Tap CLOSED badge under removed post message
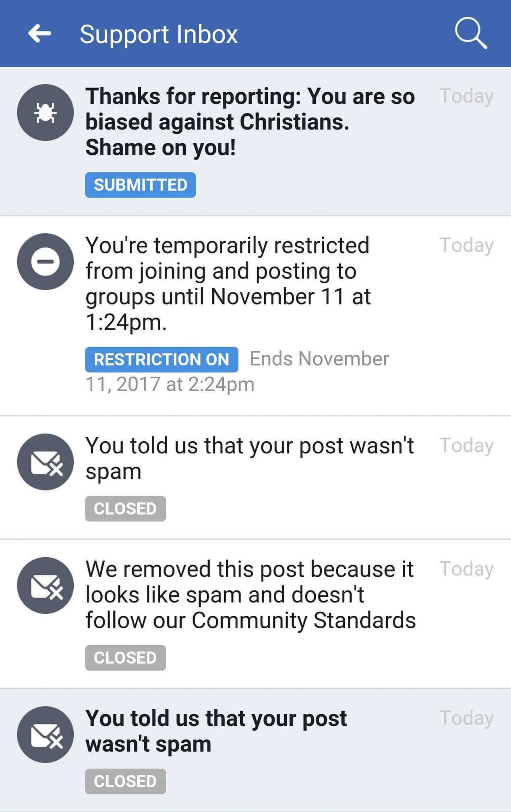This screenshot has width=511, height=812. coord(125,658)
